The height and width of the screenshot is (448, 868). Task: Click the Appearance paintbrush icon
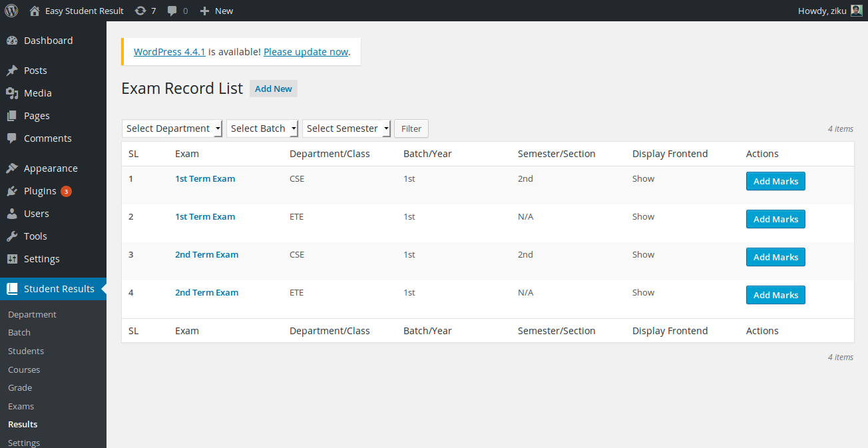pos(12,168)
